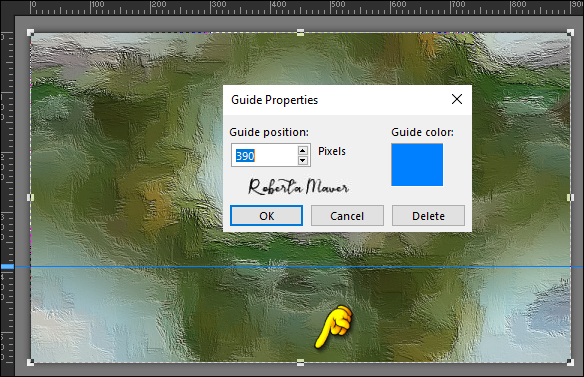This screenshot has height=377, width=584.
Task: Click the blue horizontal guide line
Action: click(298, 266)
